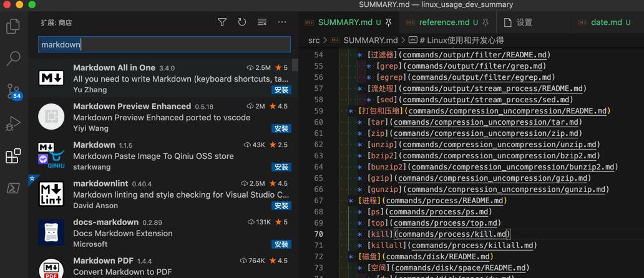Open the Markdown PDF extension icon

coord(51,268)
